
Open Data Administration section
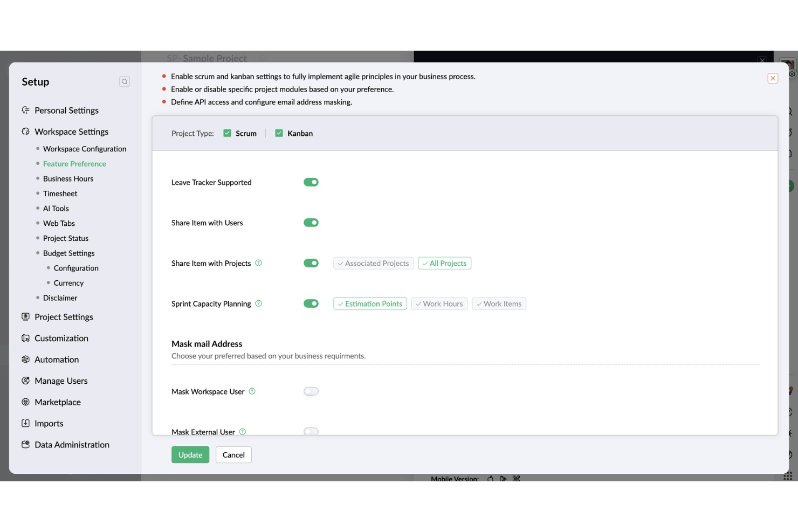(72, 445)
